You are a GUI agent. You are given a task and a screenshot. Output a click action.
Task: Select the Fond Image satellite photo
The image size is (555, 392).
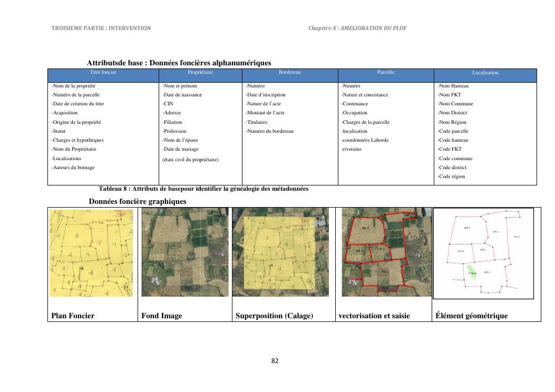point(185,252)
